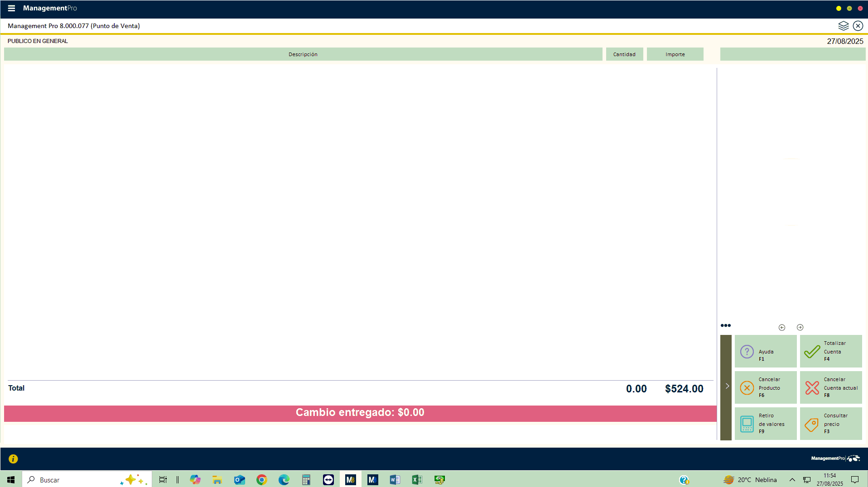Click the ManagementPro logo in the status bar
The image size is (868, 487).
[835, 458]
